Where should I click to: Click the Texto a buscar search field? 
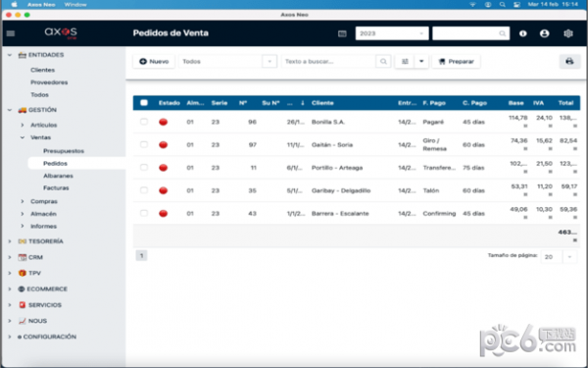click(x=328, y=61)
